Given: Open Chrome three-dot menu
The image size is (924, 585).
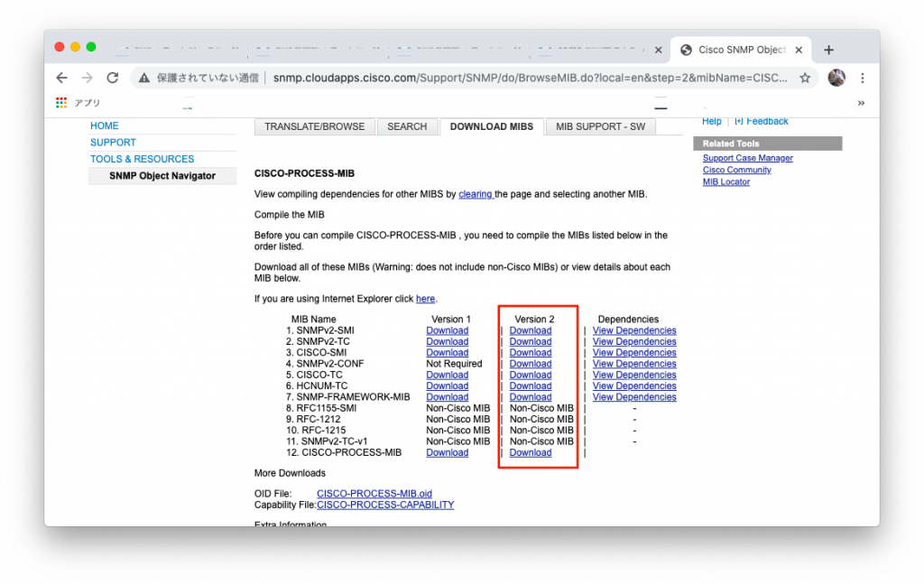Looking at the screenshot, I should click(863, 78).
